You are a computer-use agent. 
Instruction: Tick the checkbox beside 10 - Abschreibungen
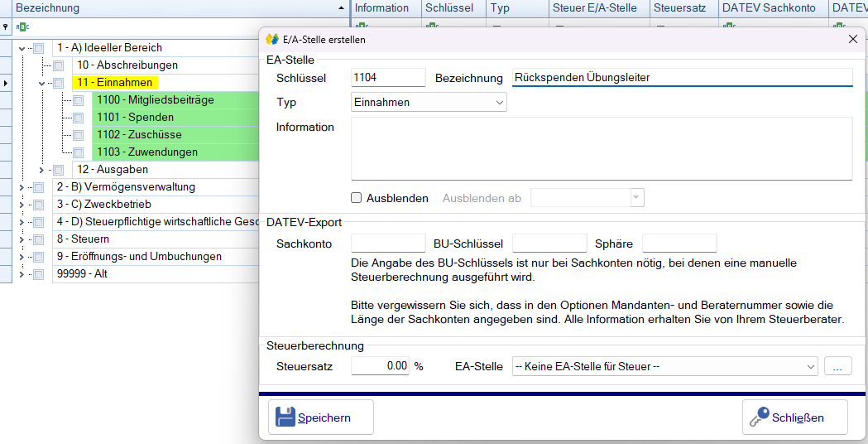[x=58, y=65]
